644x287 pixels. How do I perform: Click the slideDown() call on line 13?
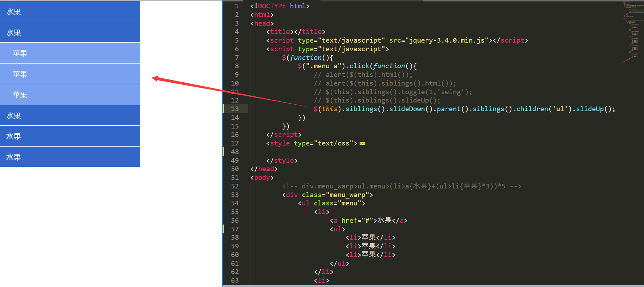(x=411, y=109)
